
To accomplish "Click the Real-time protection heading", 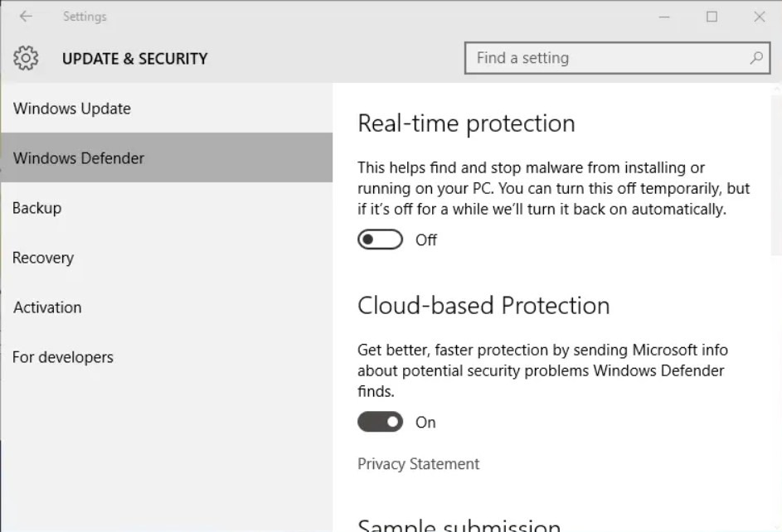I will tap(466, 123).
